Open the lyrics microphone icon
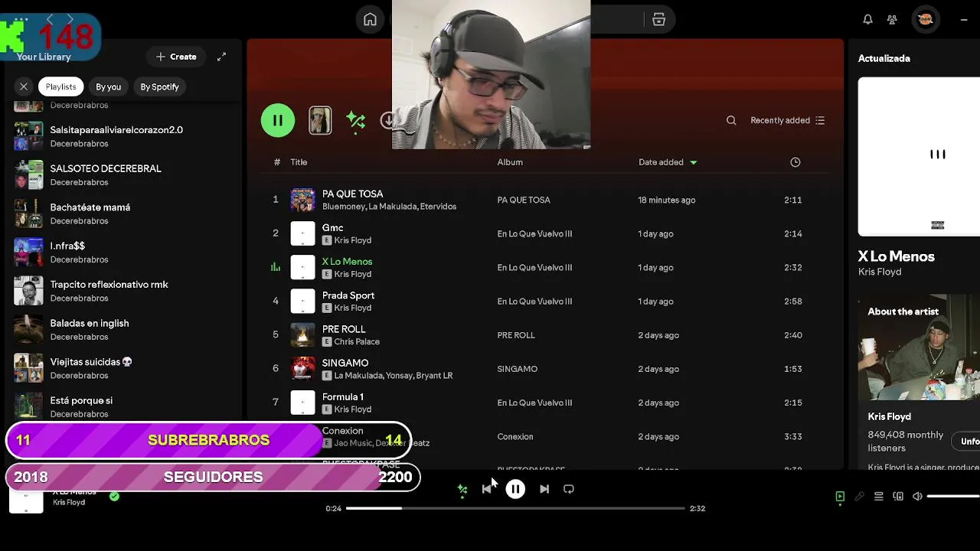The width and height of the screenshot is (980, 551). point(859,497)
